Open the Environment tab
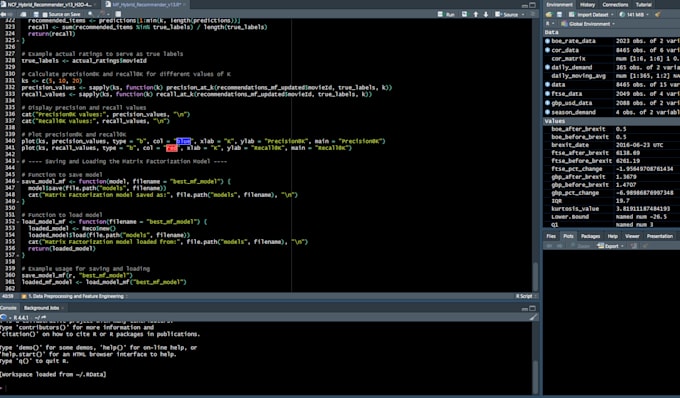The height and width of the screenshot is (398, 680). point(559,4)
